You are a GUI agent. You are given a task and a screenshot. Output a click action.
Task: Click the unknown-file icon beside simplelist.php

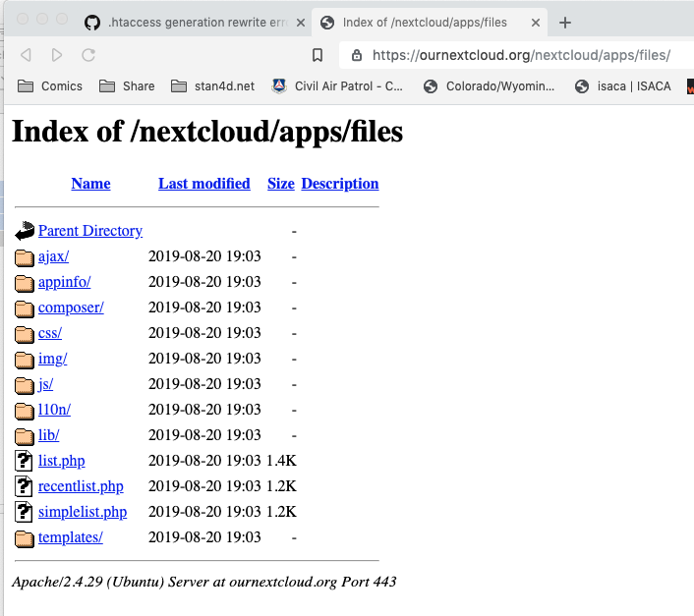click(24, 512)
